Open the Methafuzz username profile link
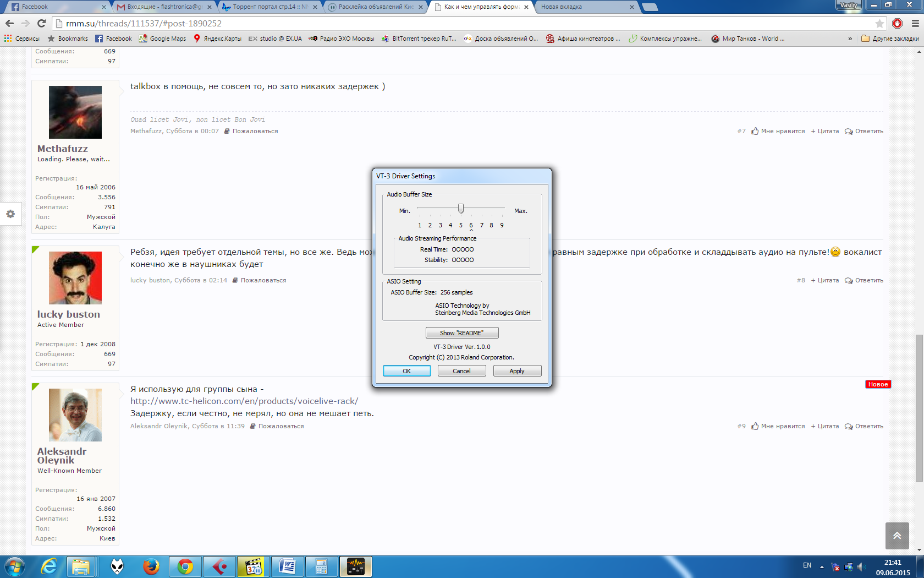This screenshot has width=924, height=578. coord(63,149)
